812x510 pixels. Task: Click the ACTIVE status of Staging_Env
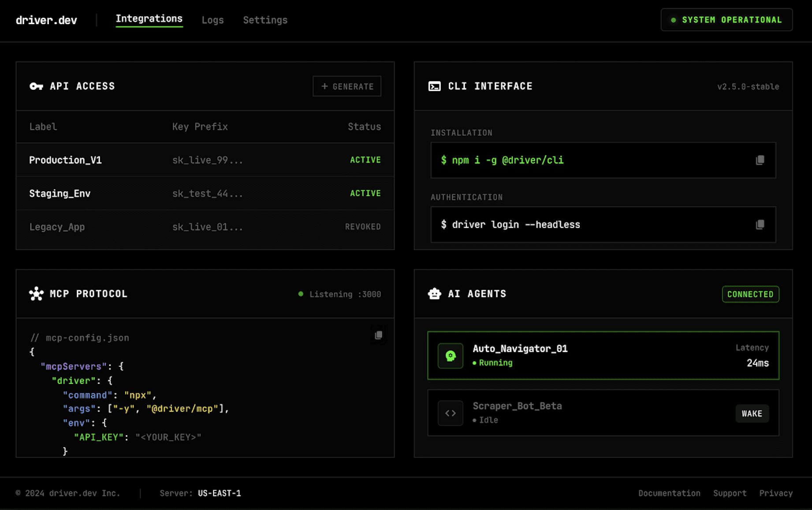coord(365,193)
